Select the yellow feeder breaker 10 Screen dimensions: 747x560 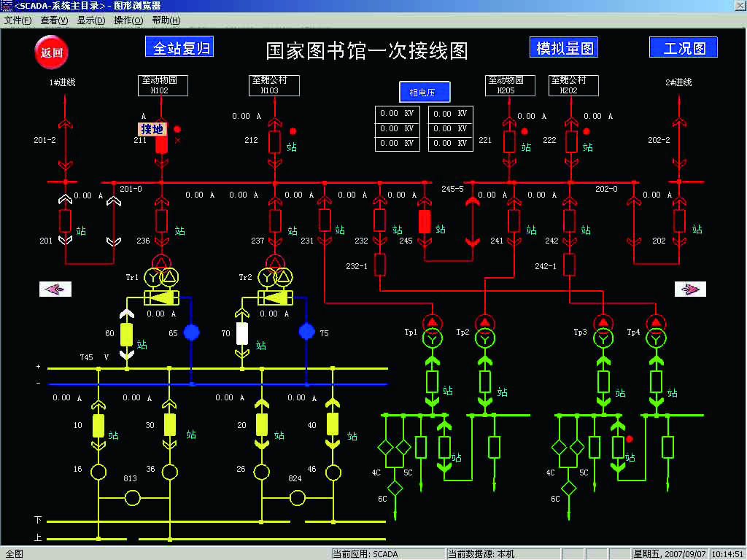pyautogui.click(x=98, y=425)
